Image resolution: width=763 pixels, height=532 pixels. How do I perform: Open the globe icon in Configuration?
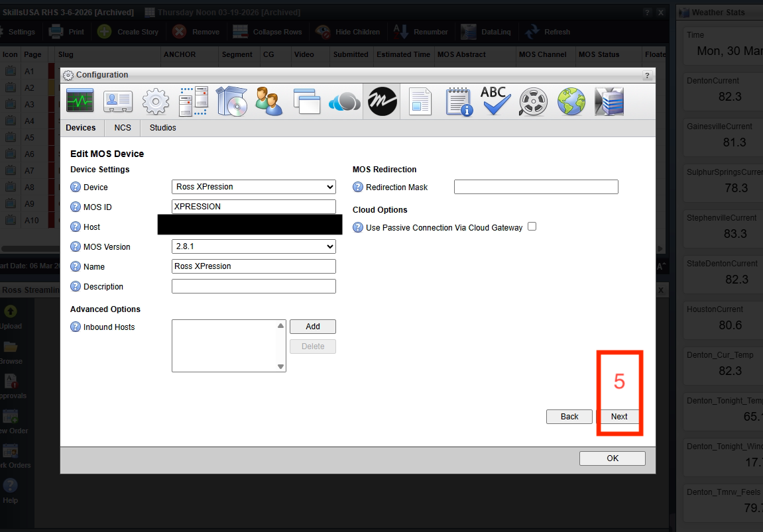point(571,101)
